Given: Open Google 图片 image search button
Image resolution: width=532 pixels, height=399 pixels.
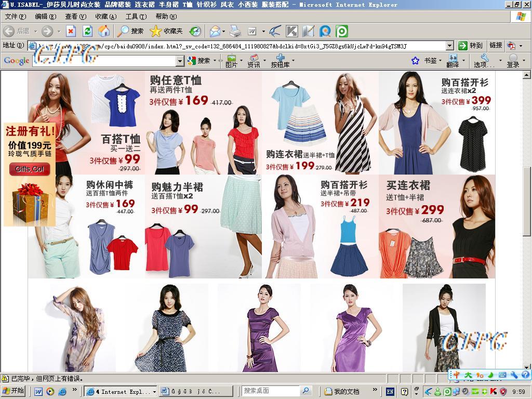Looking at the screenshot, I should 231,61.
